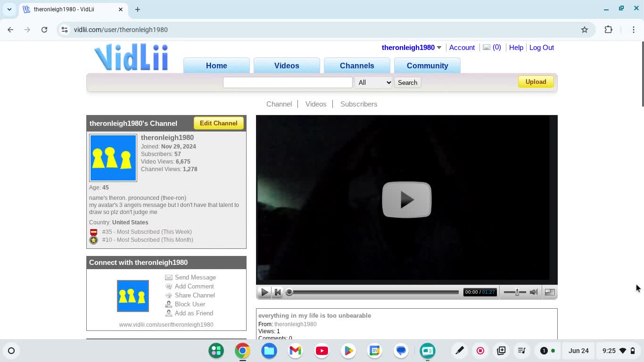Open the Videos navigation tab
This screenshot has width=644, height=362.
coord(287,66)
